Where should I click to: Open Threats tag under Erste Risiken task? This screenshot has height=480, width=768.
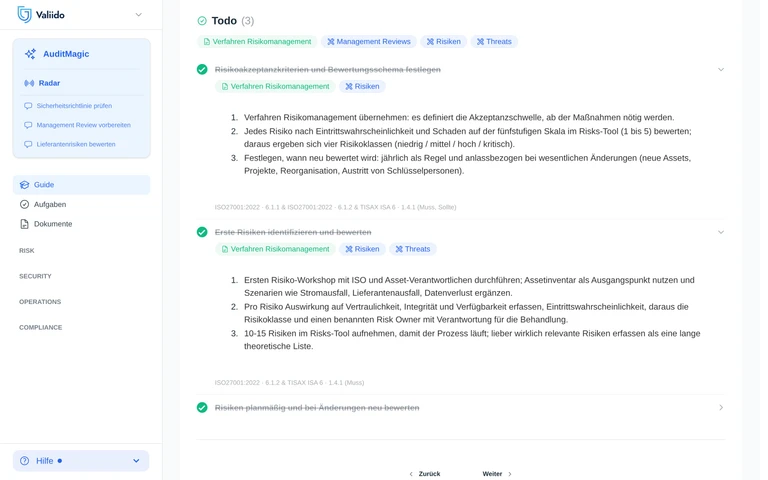click(x=413, y=249)
